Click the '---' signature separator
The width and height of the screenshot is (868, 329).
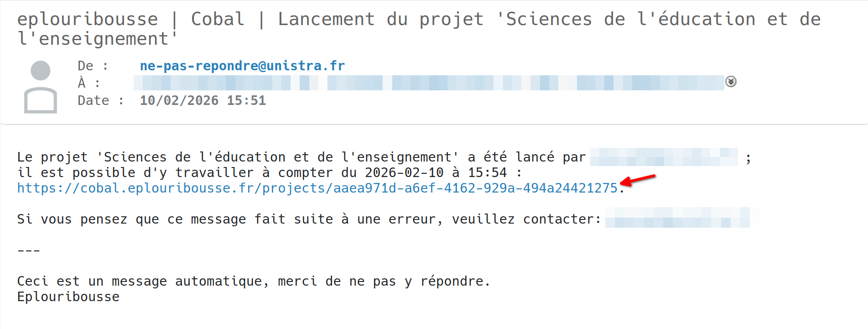(x=28, y=251)
